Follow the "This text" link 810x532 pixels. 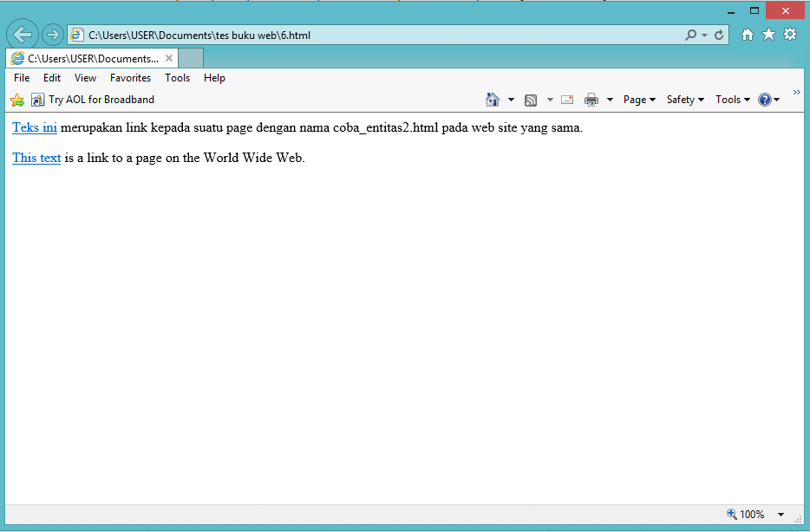36,158
